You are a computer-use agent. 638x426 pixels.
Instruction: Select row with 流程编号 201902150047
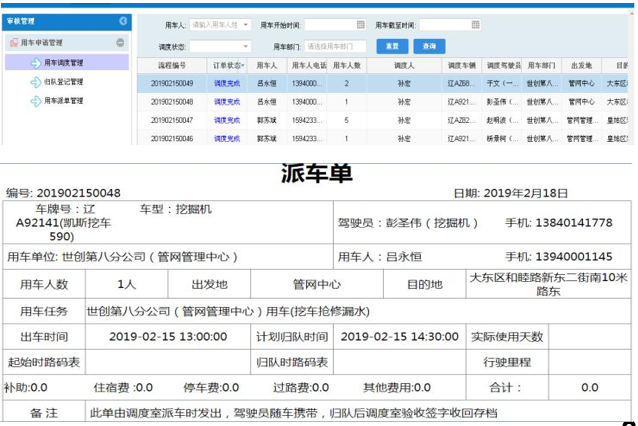(173, 119)
